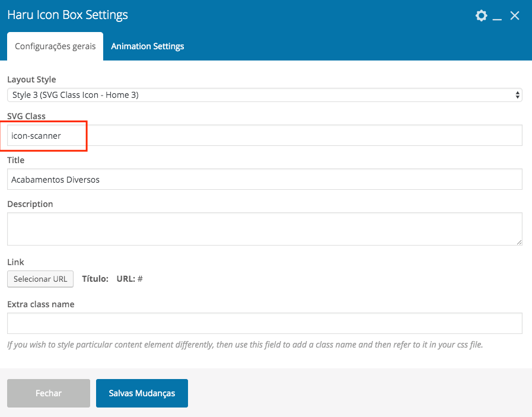Image resolution: width=532 pixels, height=417 pixels.
Task: Click the Selecionar URL button
Action: [x=40, y=279]
